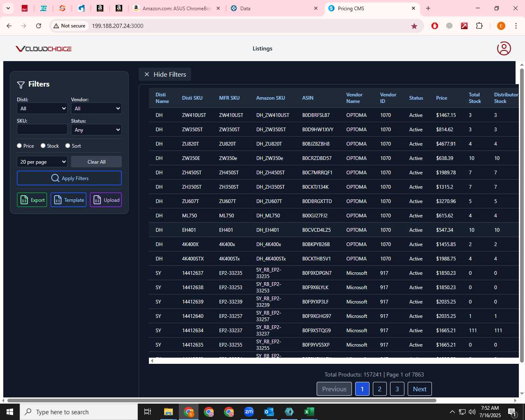Viewport: 525px width, 420px height.
Task: Click the page bottom horizontal scrollbar
Action: [x=221, y=400]
